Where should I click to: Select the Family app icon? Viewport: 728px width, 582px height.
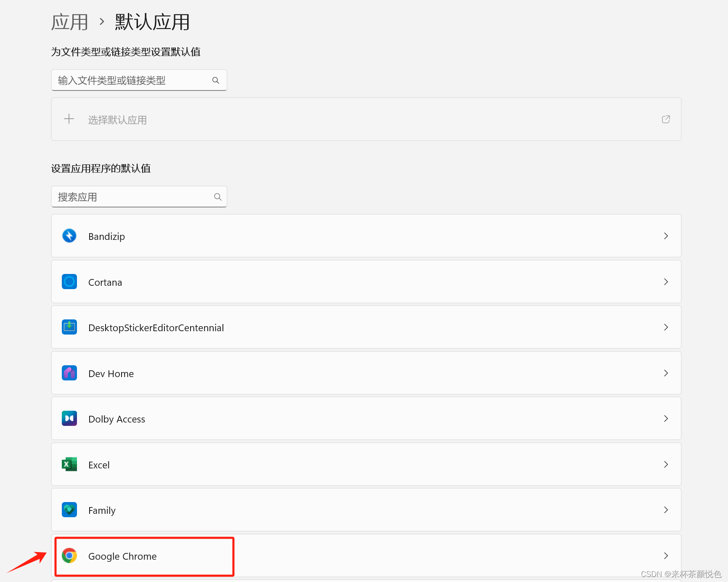point(69,510)
